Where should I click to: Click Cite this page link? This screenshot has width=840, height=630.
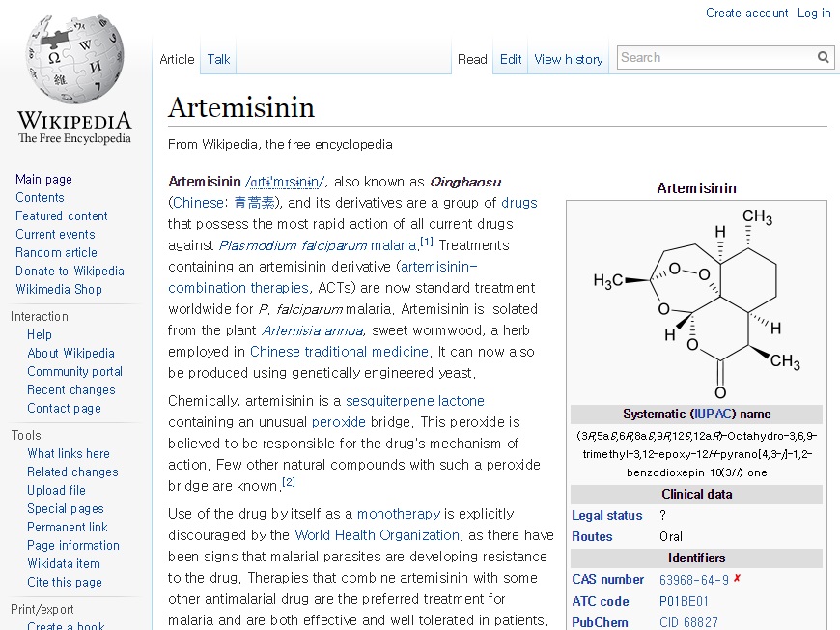65,582
